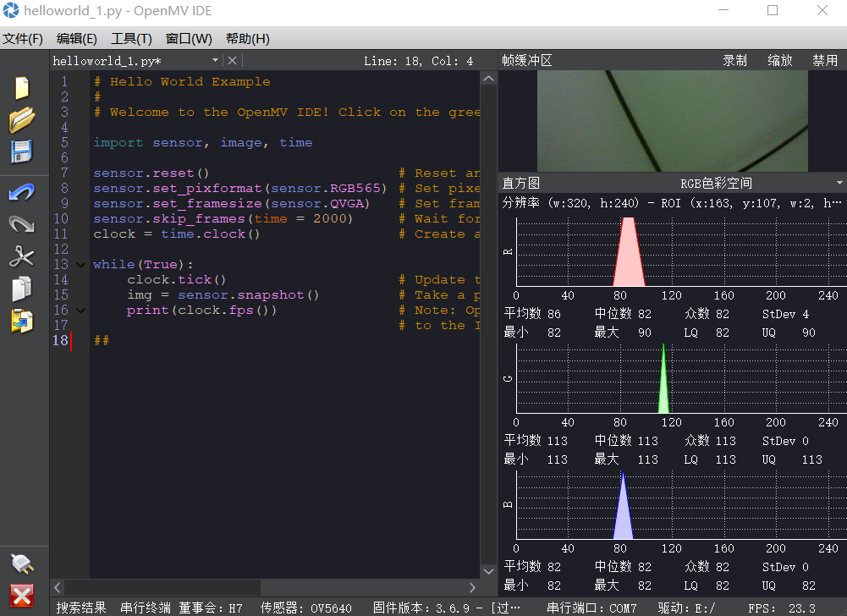The width and height of the screenshot is (847, 616).
Task: Click the 帧缓冲区 frame buffer title
Action: (527, 61)
